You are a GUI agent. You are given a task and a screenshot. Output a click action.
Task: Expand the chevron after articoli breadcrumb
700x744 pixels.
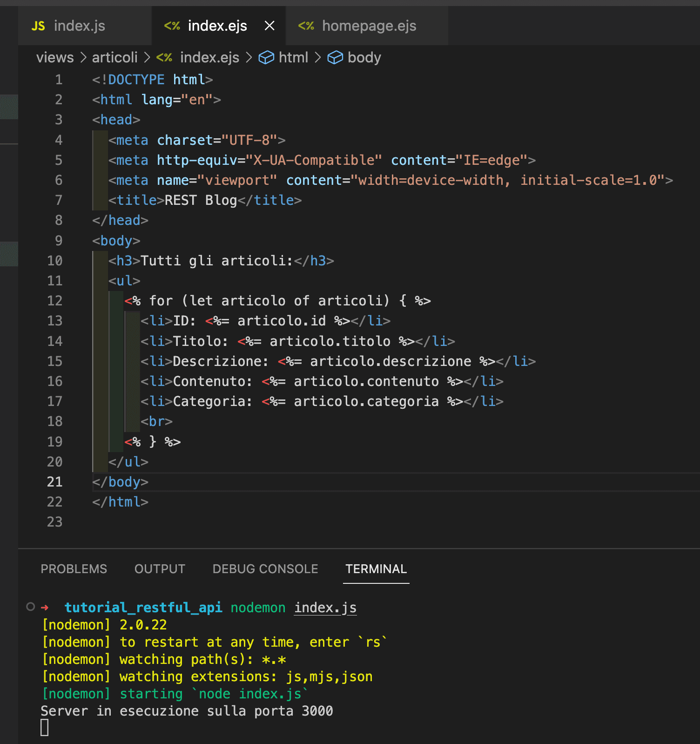coord(147,57)
